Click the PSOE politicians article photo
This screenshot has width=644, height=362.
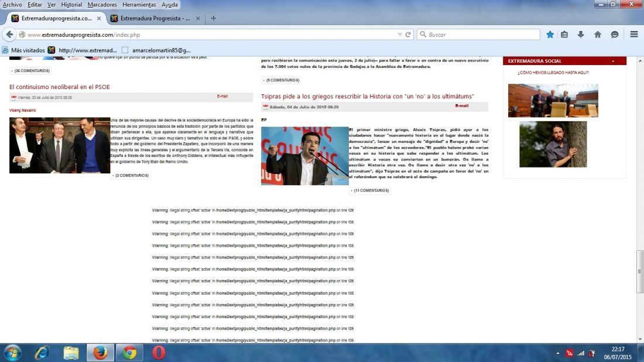click(60, 145)
